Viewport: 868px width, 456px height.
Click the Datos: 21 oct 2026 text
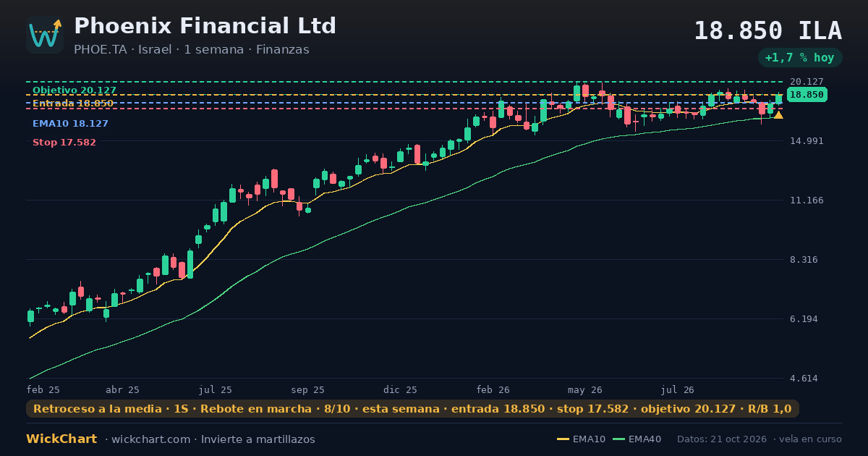point(722,439)
